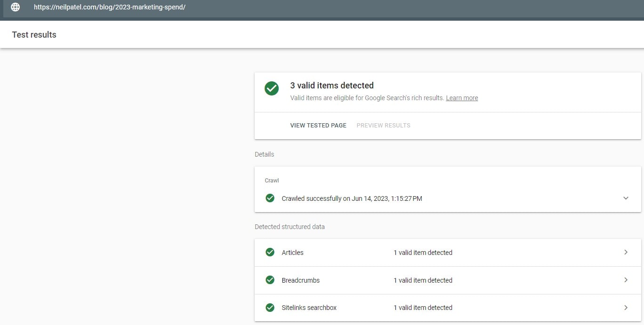Switch to the Preview Results tab

(383, 125)
